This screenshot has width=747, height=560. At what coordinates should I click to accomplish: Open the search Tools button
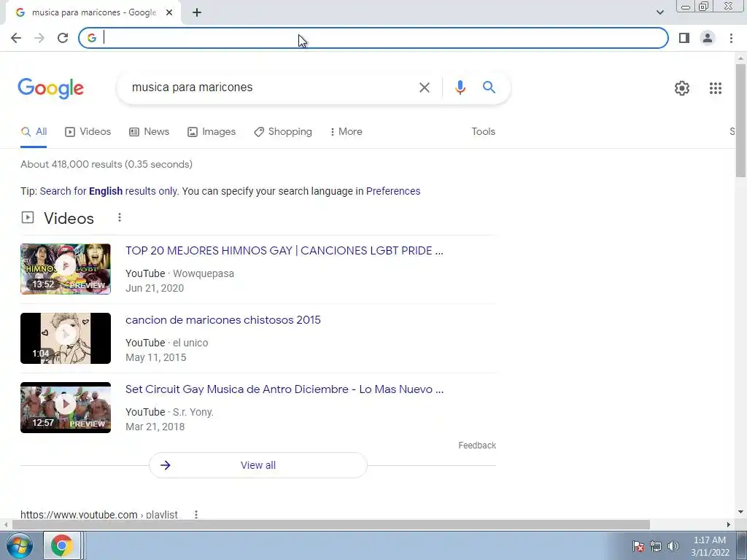point(483,132)
